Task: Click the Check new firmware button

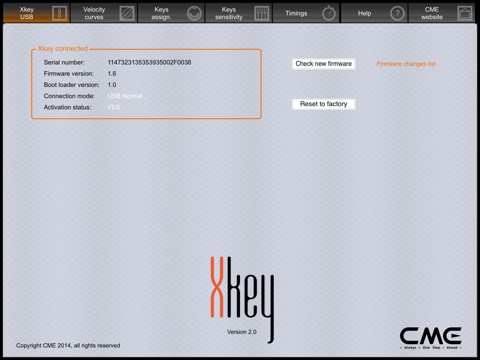Action: click(x=324, y=64)
